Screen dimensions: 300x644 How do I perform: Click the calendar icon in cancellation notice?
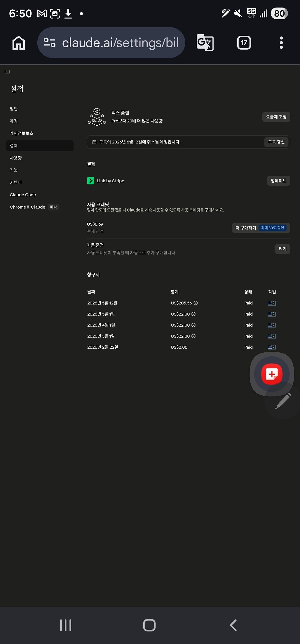click(94, 142)
